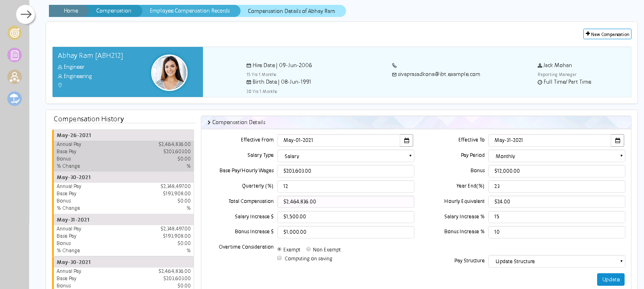Open the purple document sidebar icon
The width and height of the screenshot is (644, 289).
(15, 55)
